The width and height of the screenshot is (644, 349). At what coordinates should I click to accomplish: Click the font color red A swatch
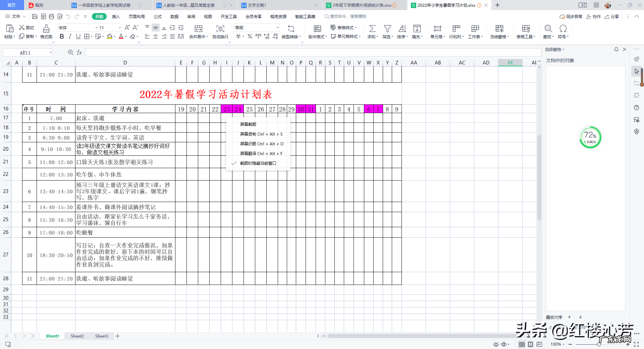pyautogui.click(x=121, y=37)
